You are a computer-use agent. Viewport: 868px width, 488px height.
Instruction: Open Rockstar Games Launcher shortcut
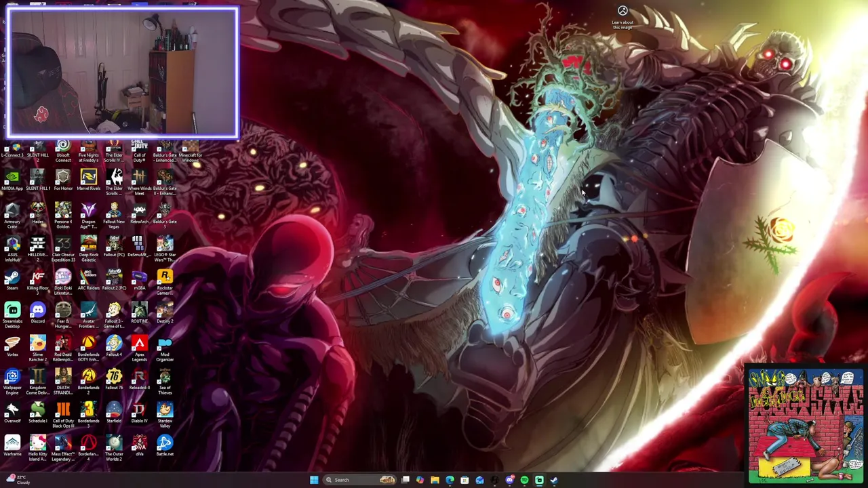165,283
